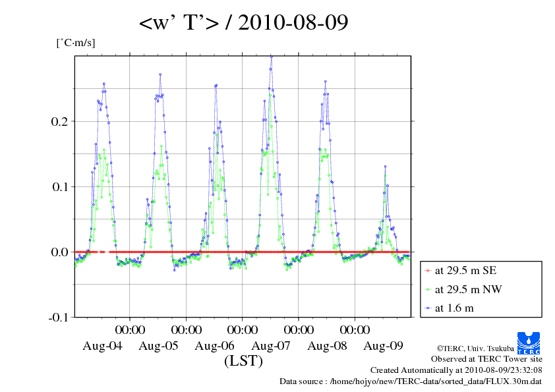This screenshot has height=392, width=555.
Task: Click the unit label [°C·m/s]
Action: [76, 43]
